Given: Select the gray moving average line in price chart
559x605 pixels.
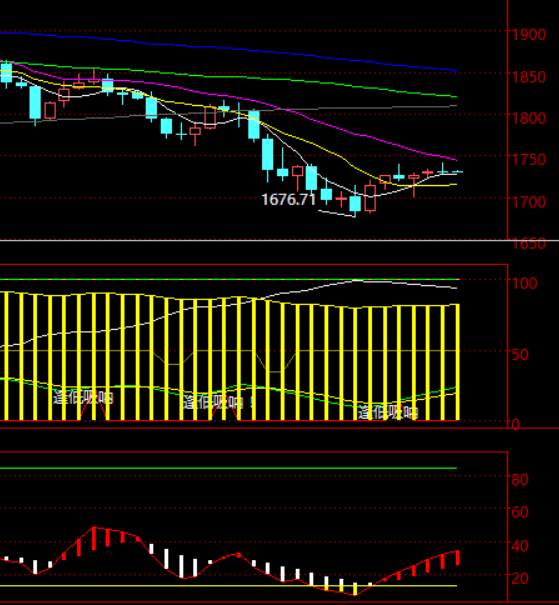Looking at the screenshot, I should 347,108.
